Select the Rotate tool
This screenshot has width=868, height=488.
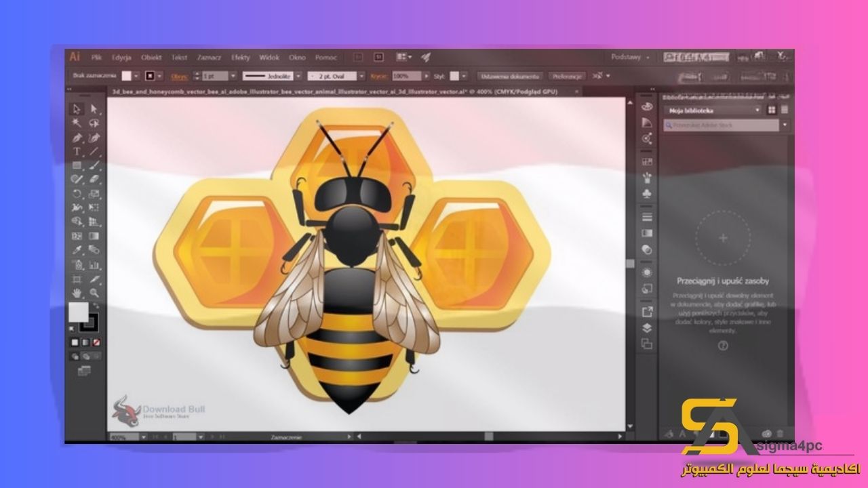[x=77, y=193]
